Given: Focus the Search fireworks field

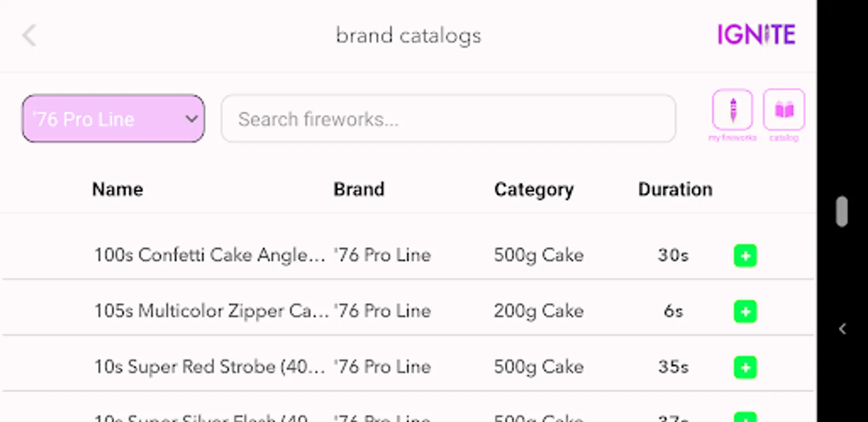Looking at the screenshot, I should (x=448, y=119).
